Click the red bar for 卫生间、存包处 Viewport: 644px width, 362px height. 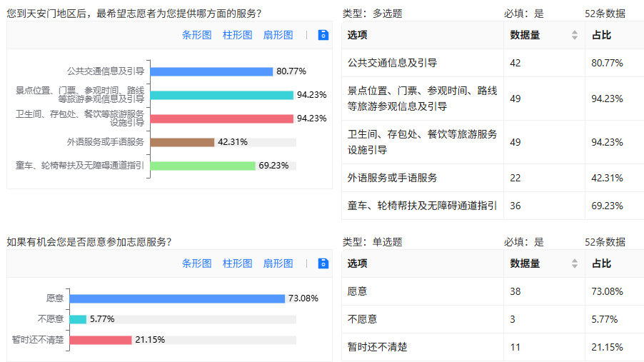(222, 119)
